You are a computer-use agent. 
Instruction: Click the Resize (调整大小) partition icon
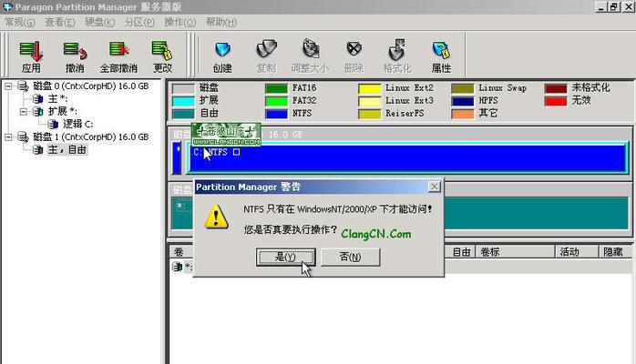311,49
